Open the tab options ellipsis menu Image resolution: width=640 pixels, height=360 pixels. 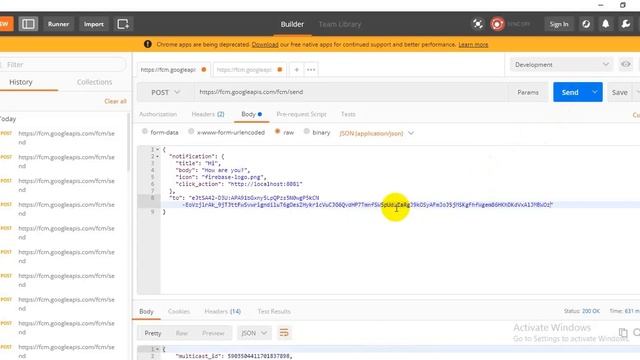click(x=311, y=70)
